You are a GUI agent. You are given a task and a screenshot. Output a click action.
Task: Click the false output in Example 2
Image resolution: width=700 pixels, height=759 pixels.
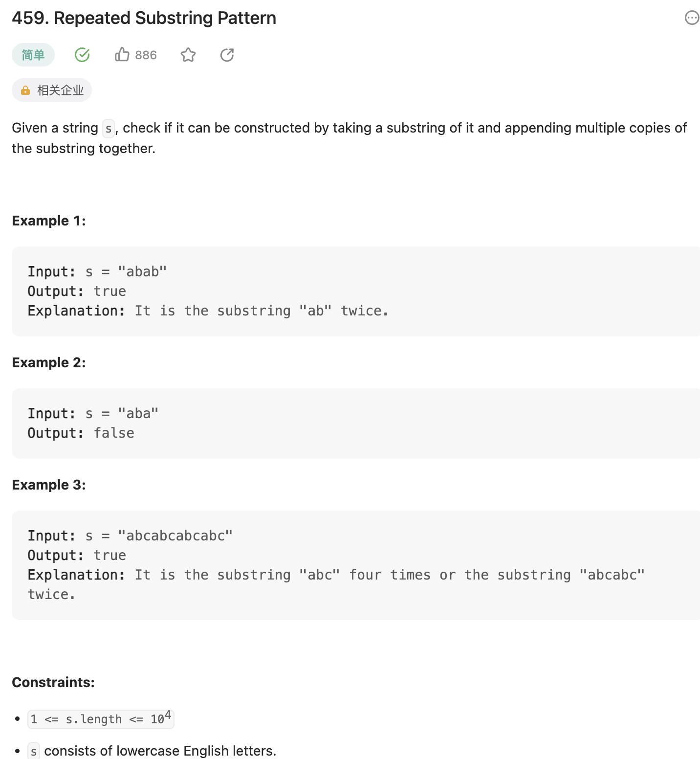[x=114, y=433]
